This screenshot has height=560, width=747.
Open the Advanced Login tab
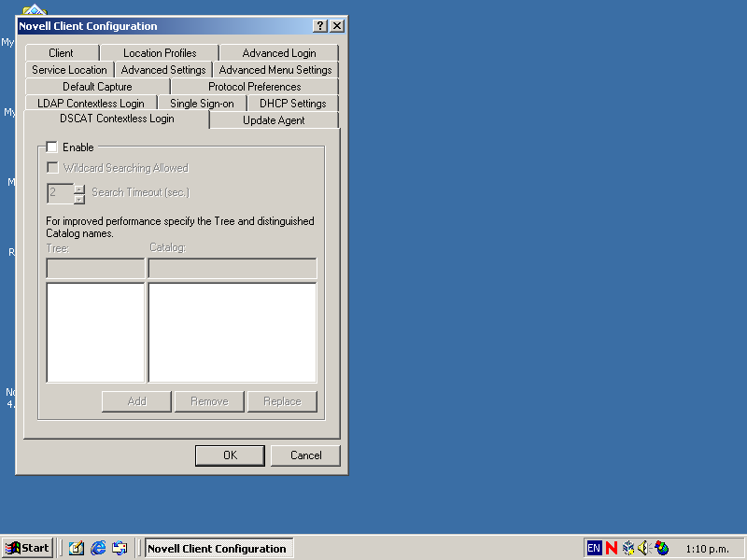(279, 53)
